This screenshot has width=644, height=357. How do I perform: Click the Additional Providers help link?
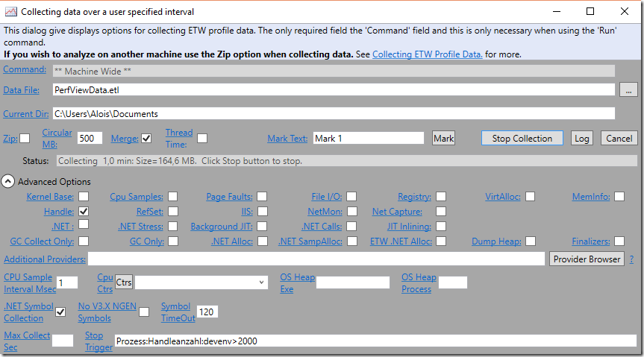tap(45, 259)
